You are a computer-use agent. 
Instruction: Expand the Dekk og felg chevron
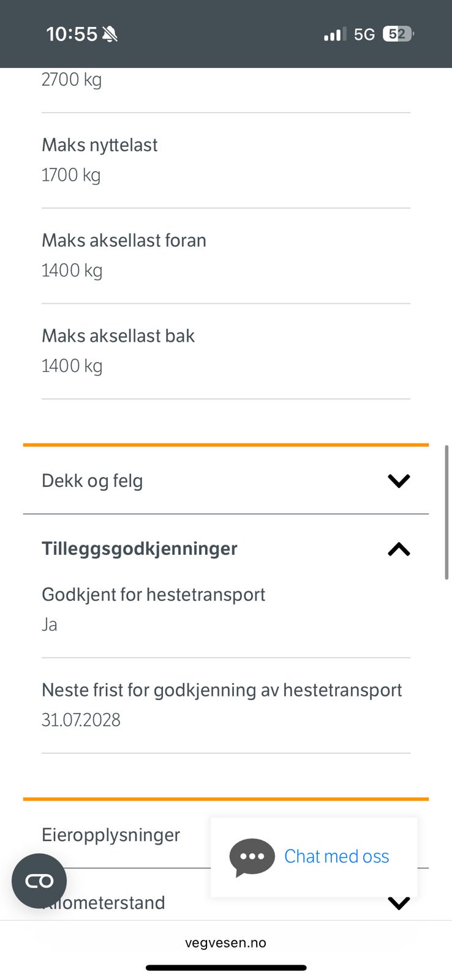[399, 481]
